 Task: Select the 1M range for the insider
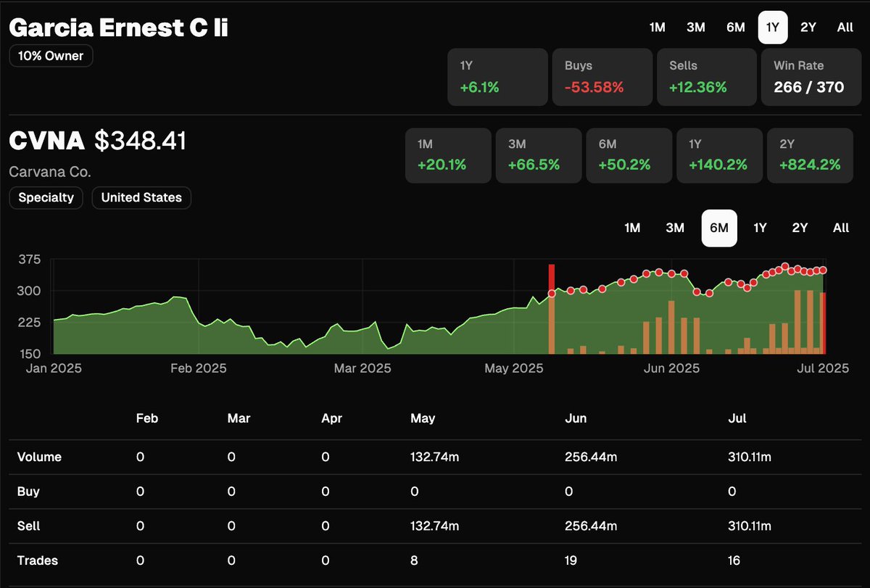(657, 28)
